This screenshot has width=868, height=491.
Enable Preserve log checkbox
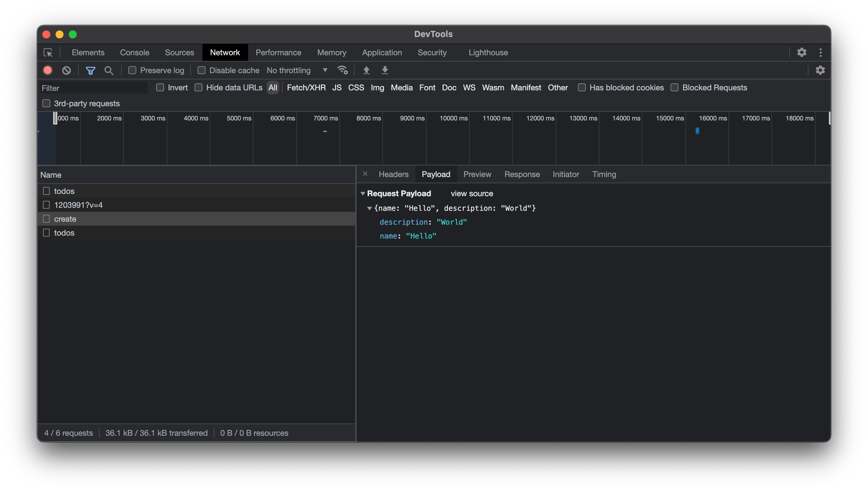coord(132,70)
